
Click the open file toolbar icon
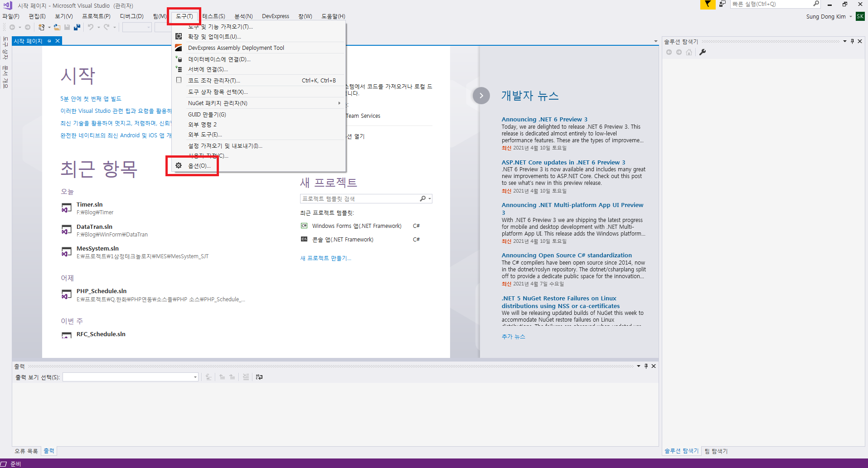coord(57,27)
